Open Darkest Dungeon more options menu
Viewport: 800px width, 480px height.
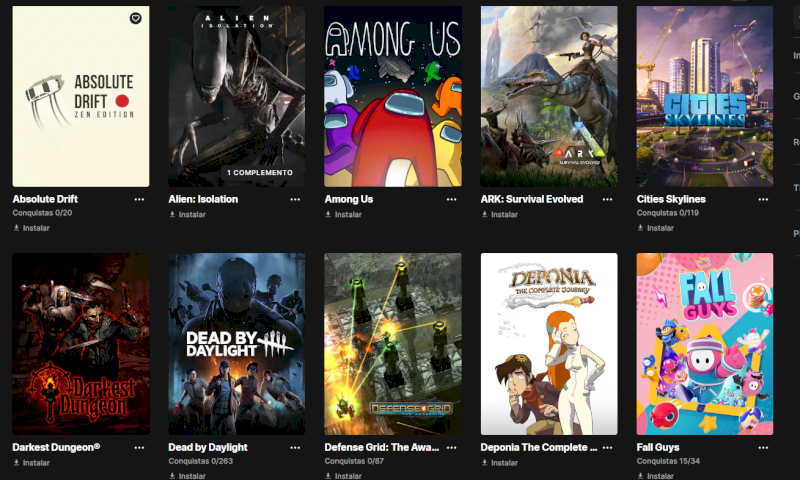(x=139, y=448)
